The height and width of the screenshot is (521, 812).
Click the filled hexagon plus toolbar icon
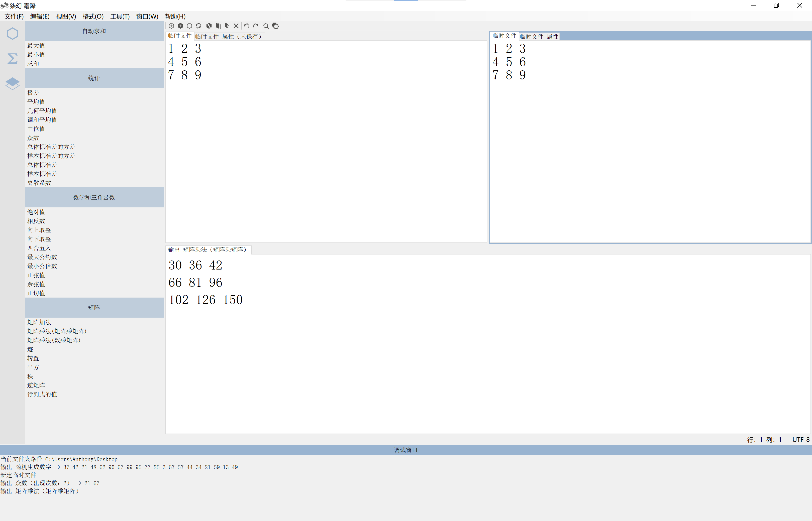pyautogui.click(x=180, y=26)
